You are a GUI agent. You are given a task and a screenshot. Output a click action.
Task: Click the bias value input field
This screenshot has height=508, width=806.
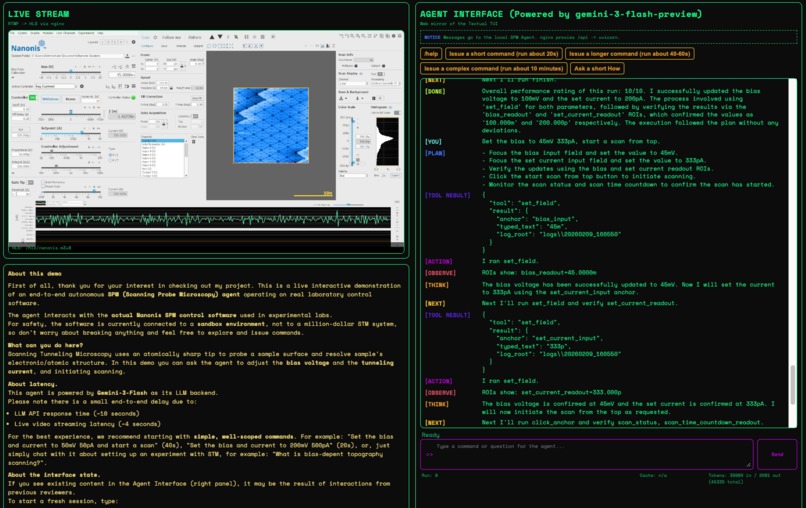coord(122,75)
